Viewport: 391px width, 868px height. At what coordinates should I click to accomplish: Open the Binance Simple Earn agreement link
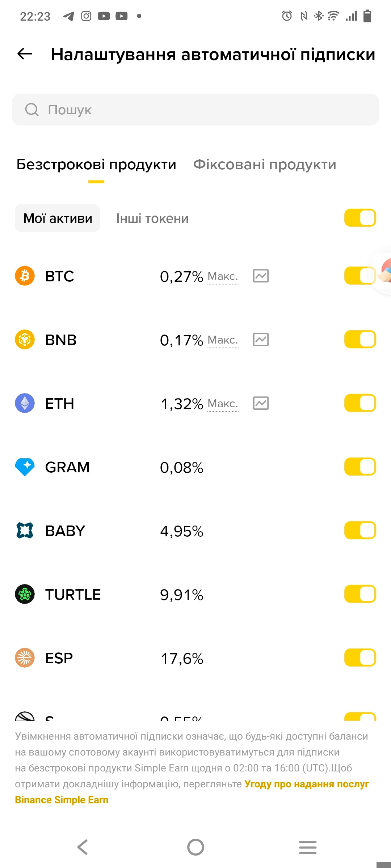[x=192, y=792]
